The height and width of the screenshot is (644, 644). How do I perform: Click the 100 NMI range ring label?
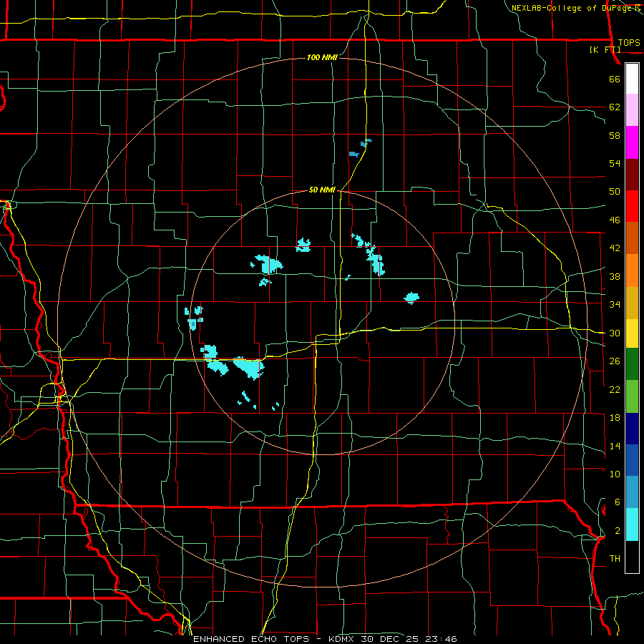tap(322, 57)
